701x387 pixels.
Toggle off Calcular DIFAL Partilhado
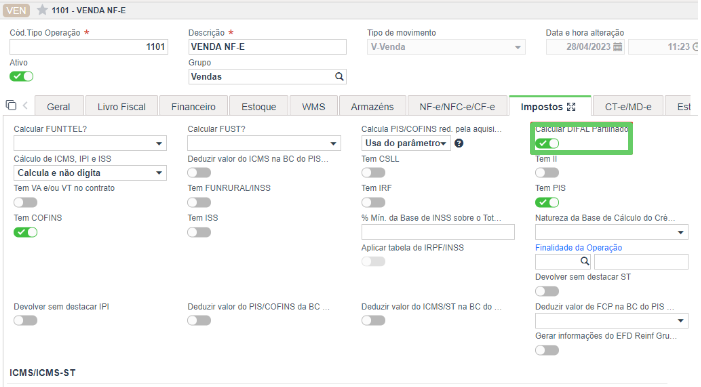tap(547, 143)
